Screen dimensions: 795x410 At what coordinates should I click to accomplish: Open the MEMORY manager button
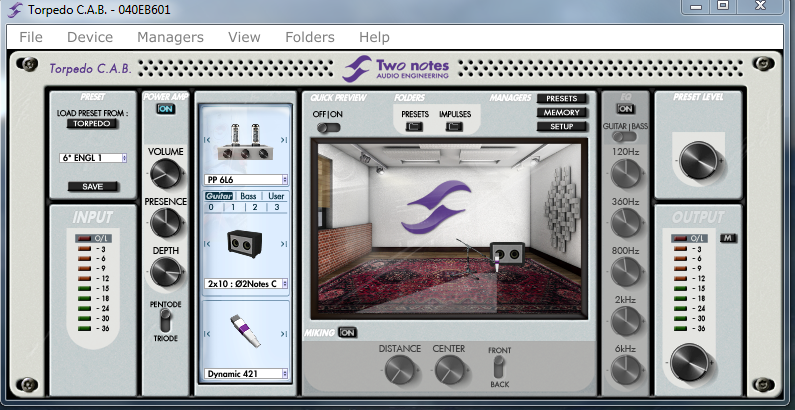(562, 113)
